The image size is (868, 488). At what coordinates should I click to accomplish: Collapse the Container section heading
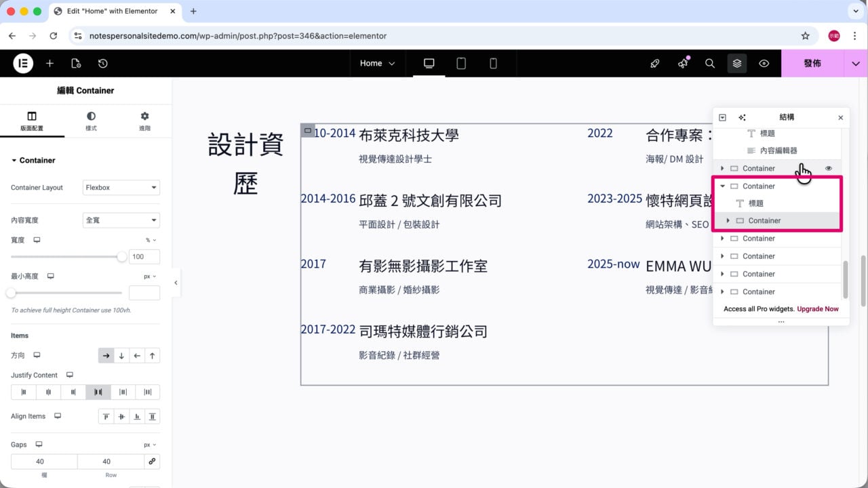point(33,160)
